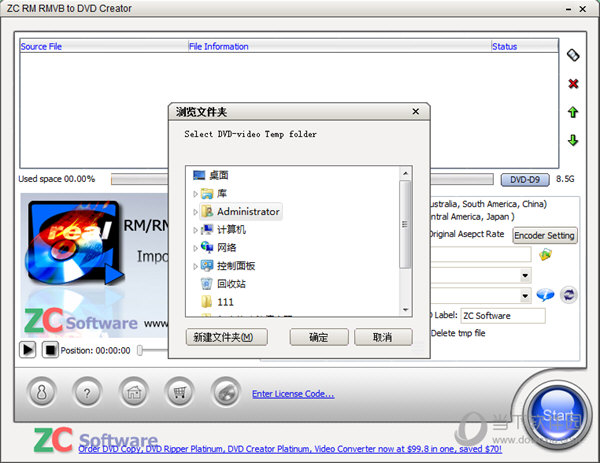The width and height of the screenshot is (600, 463).
Task: Open the homepage with the house button
Action: (x=134, y=392)
